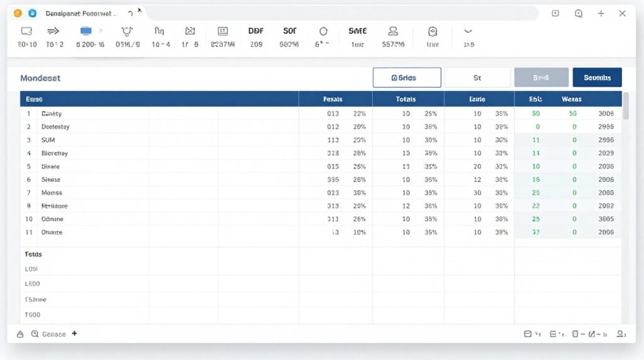Click the crossed-box toolbar icon

(190, 31)
